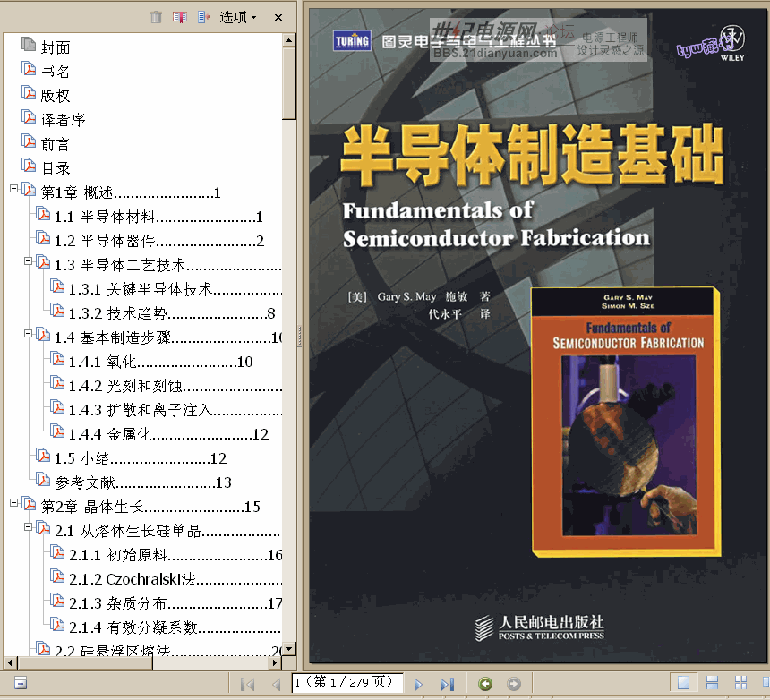
Task: Go to previous page button
Action: [276, 684]
